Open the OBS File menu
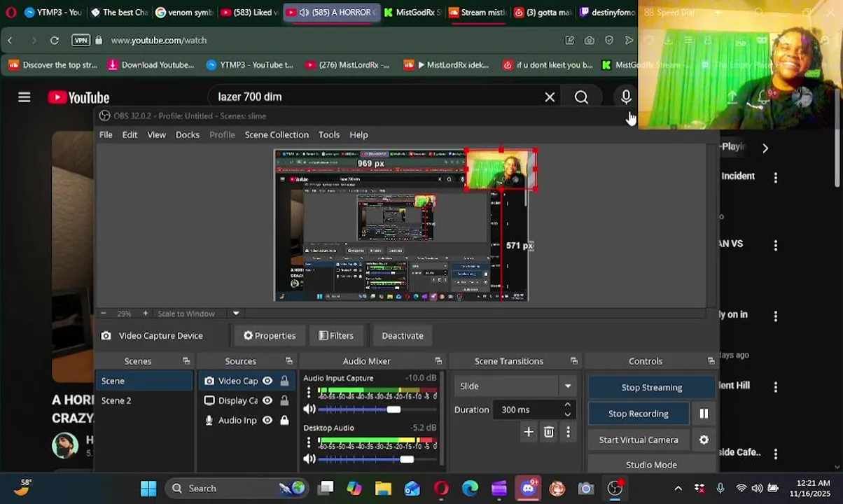The height and width of the screenshot is (504, 843). 106,134
